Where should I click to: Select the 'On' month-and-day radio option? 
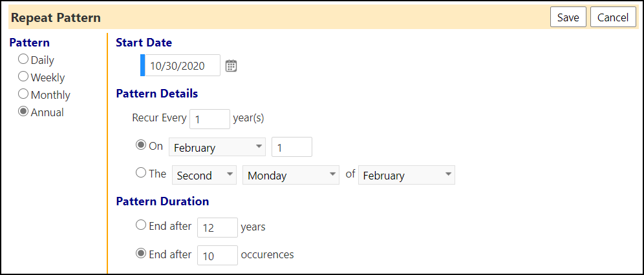click(x=141, y=145)
